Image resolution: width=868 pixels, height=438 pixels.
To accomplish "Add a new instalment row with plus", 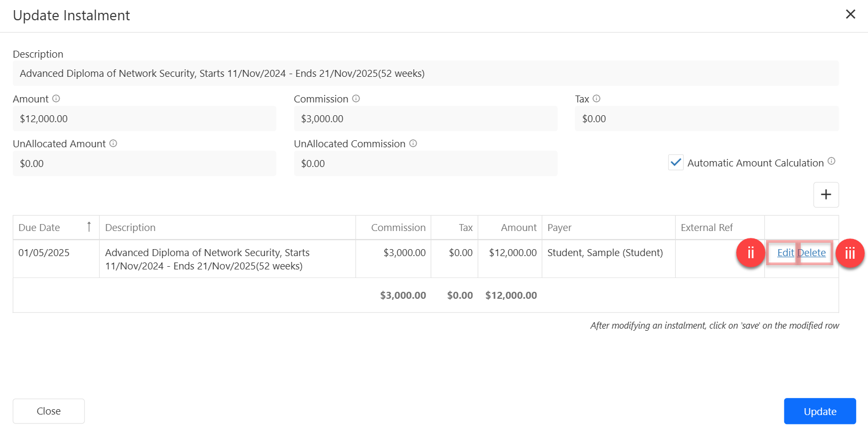I will click(x=826, y=195).
